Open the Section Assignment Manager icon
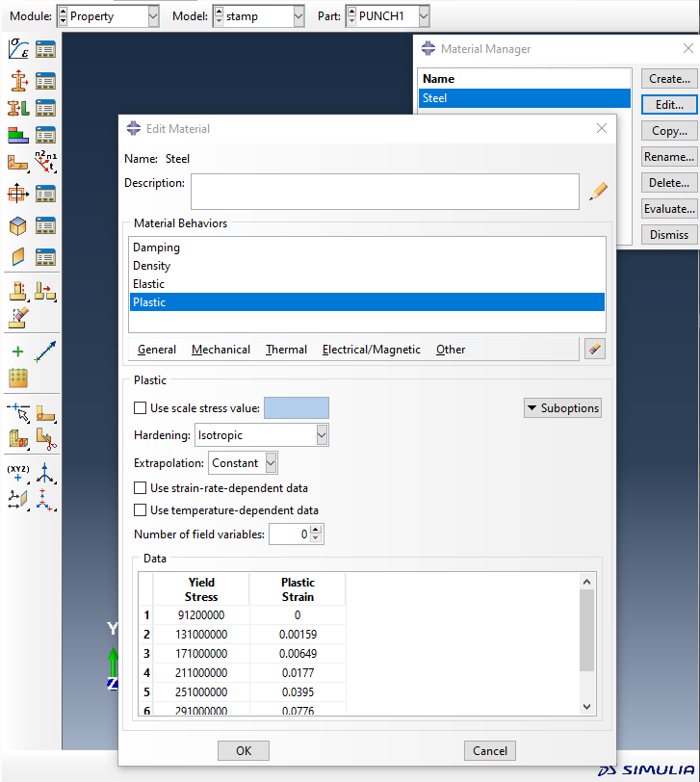Image resolution: width=700 pixels, height=782 pixels. click(45, 108)
